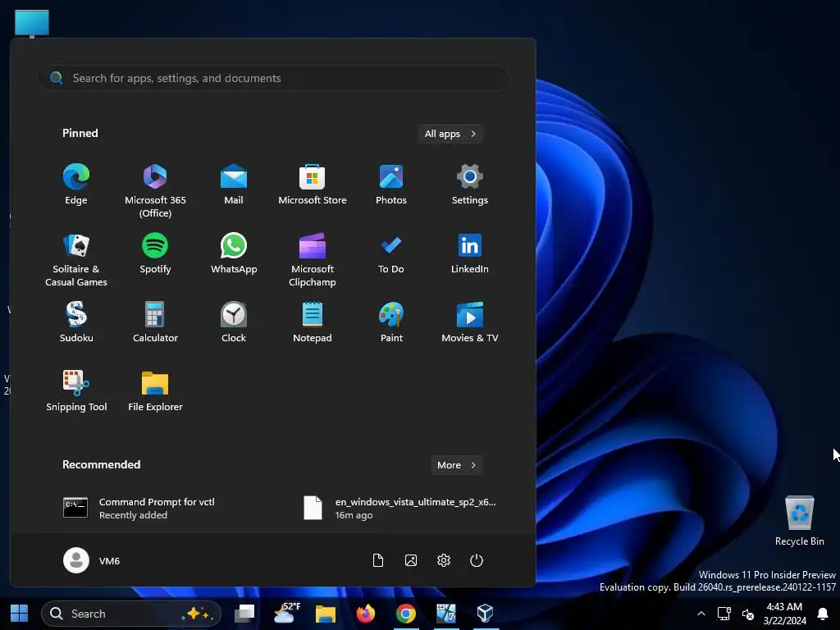840x630 pixels.
Task: Click the muted volume tray icon
Action: [x=748, y=614]
